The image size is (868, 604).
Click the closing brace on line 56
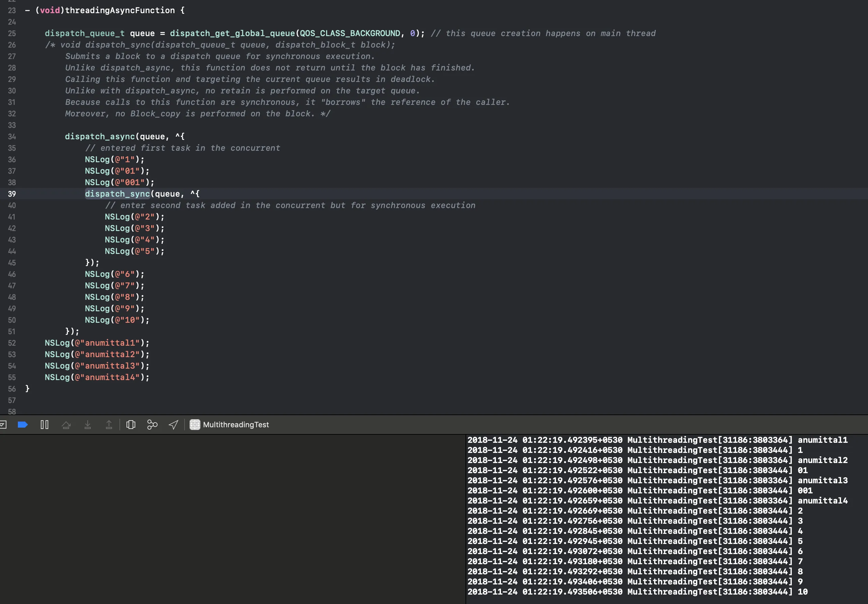27,389
